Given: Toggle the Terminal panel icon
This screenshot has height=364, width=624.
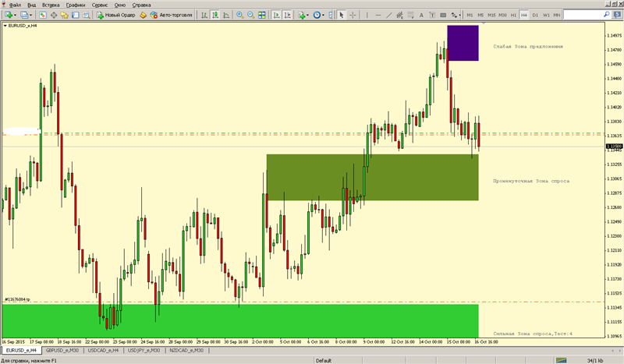Looking at the screenshot, I should click(x=75, y=15).
